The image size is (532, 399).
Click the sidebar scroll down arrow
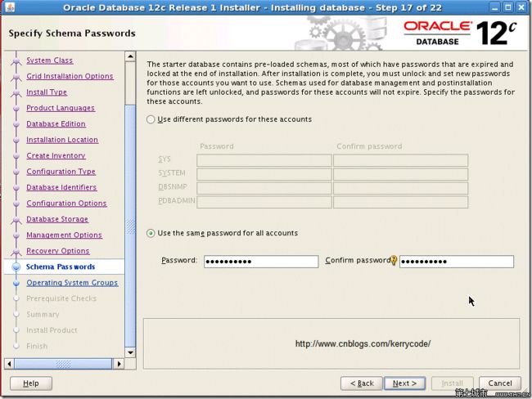(130, 352)
